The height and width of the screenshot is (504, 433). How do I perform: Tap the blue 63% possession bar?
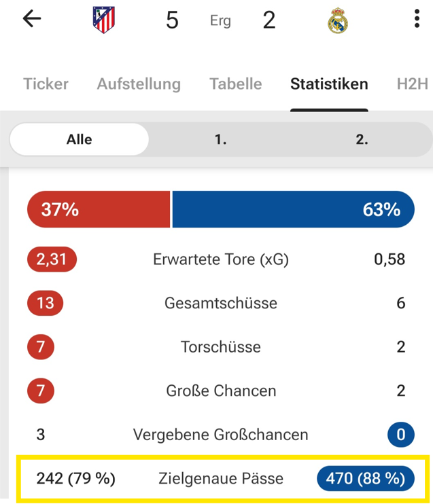[x=293, y=209]
